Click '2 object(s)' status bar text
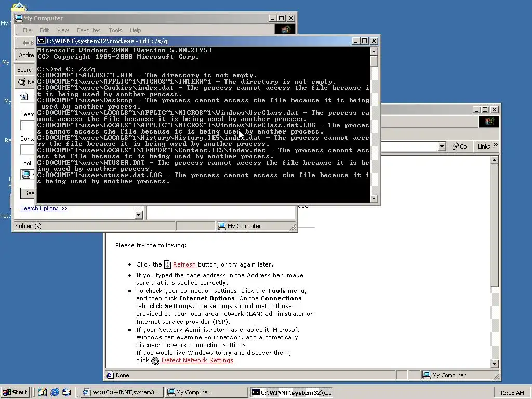This screenshot has height=399, width=532. point(28,226)
